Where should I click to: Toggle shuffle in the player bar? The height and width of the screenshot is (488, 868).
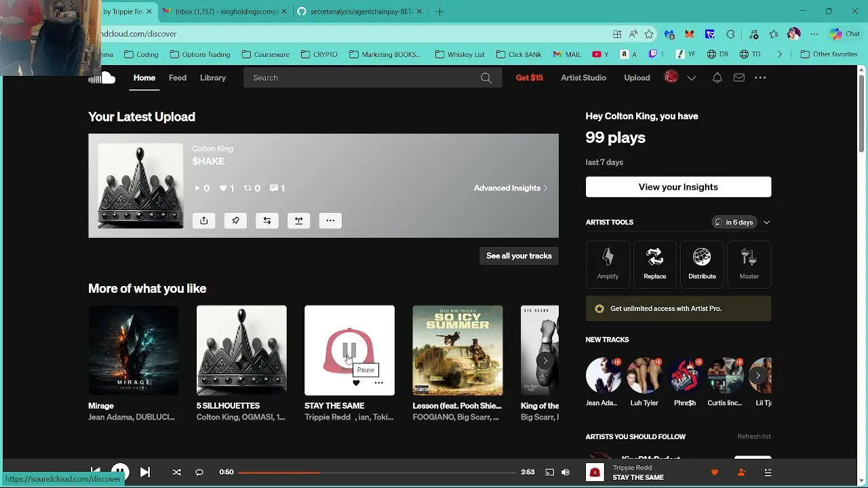176,472
